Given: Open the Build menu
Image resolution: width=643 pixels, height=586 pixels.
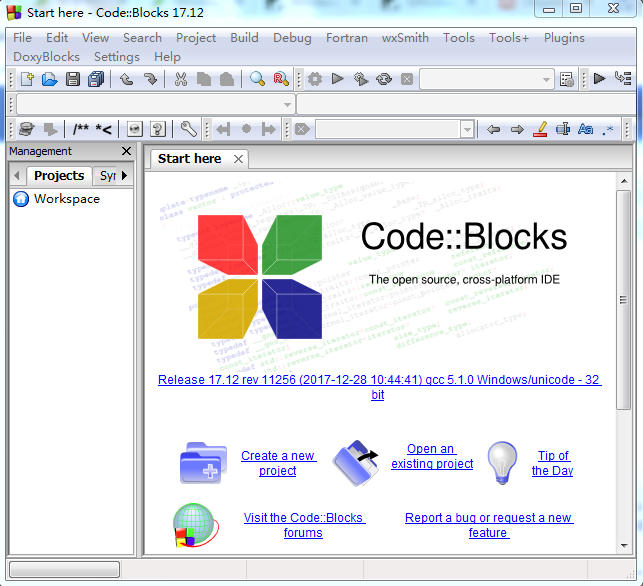Looking at the screenshot, I should tap(244, 37).
